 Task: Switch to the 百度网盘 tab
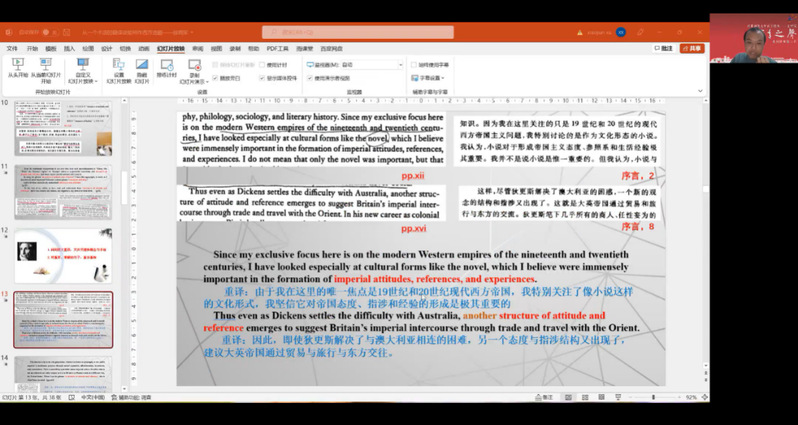331,49
